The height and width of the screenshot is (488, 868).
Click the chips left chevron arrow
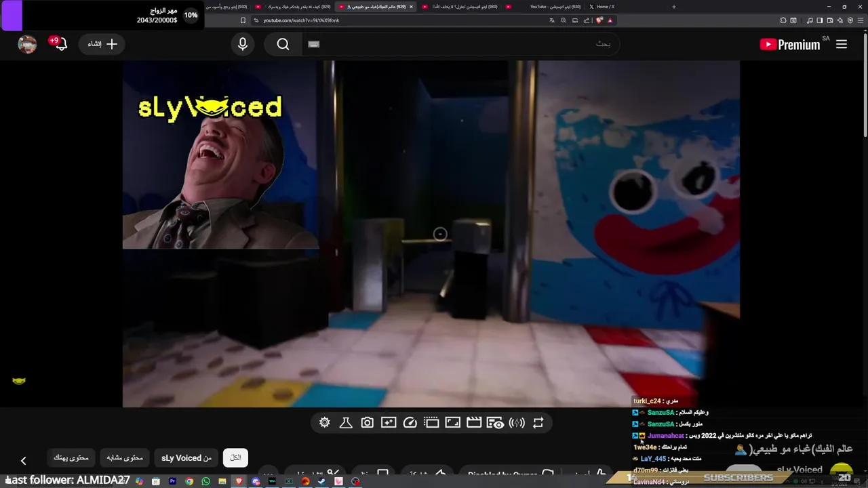pos(23,461)
